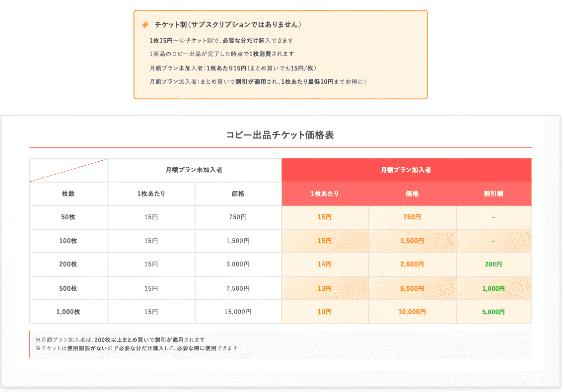Viewport: 563px width, 392px height.
Task: Click the 1枚あたり red subheader cell
Action: [x=325, y=194]
